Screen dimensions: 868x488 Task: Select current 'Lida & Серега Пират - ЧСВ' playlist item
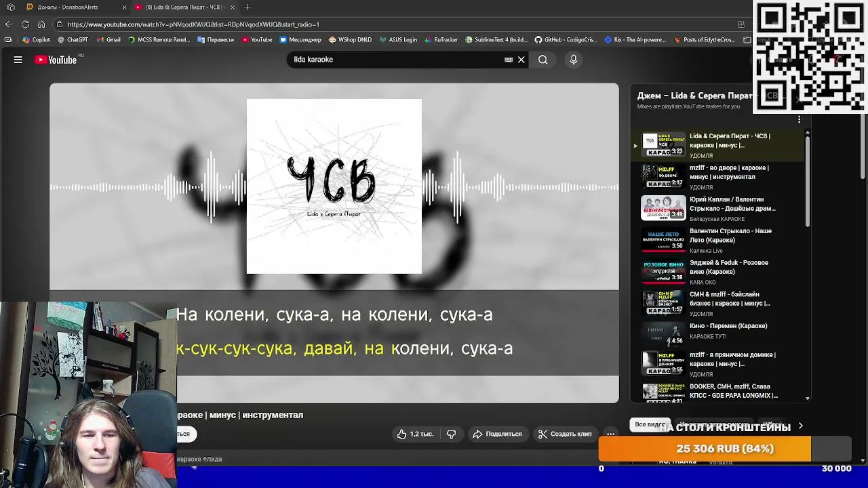(x=719, y=145)
